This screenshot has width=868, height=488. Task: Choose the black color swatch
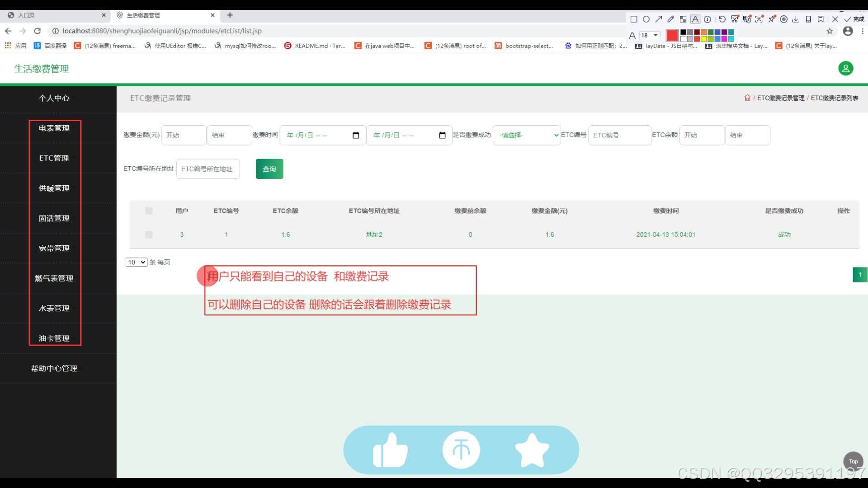pyautogui.click(x=683, y=32)
